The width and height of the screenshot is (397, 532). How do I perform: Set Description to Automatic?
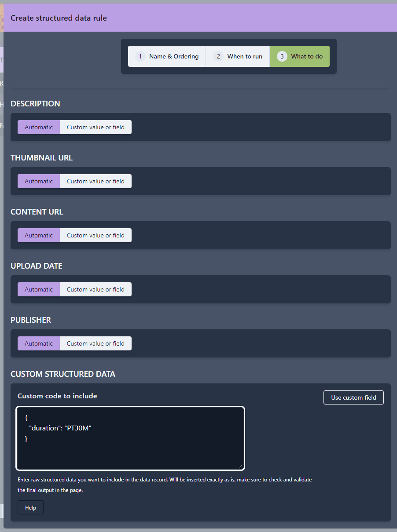click(x=39, y=127)
